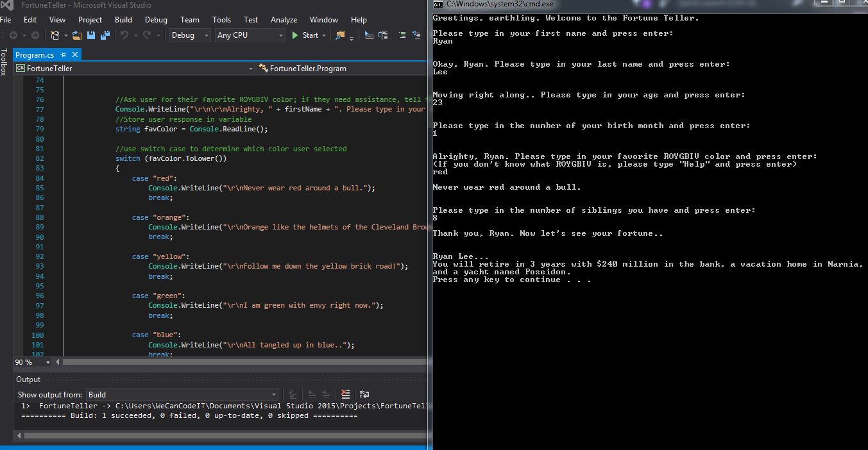Click the parameter info toolbar icon
868x450 pixels.
383,35
